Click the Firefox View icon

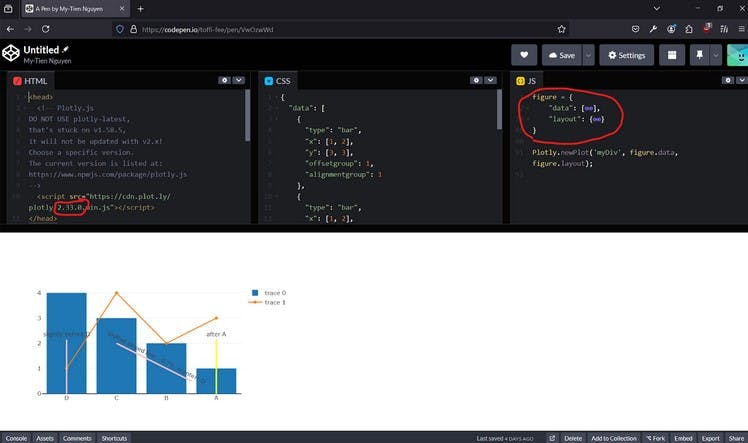click(8, 9)
